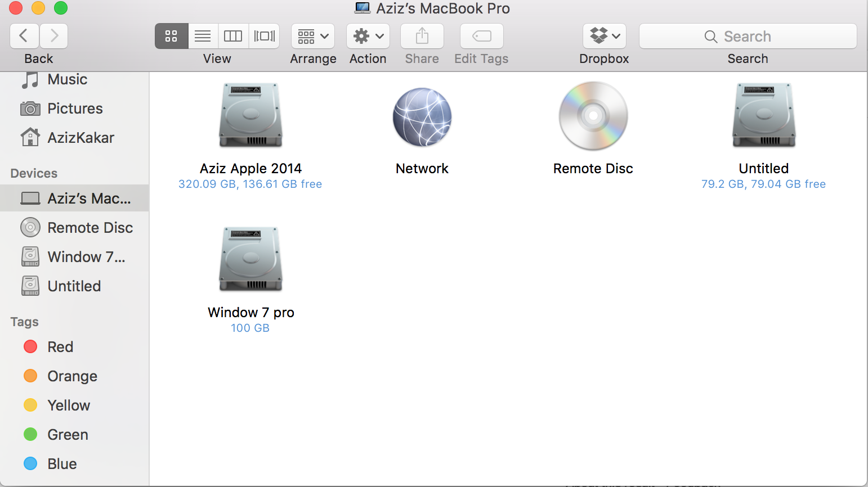Select Window 7... volume in sidebar
This screenshot has height=487, width=868.
click(x=74, y=257)
